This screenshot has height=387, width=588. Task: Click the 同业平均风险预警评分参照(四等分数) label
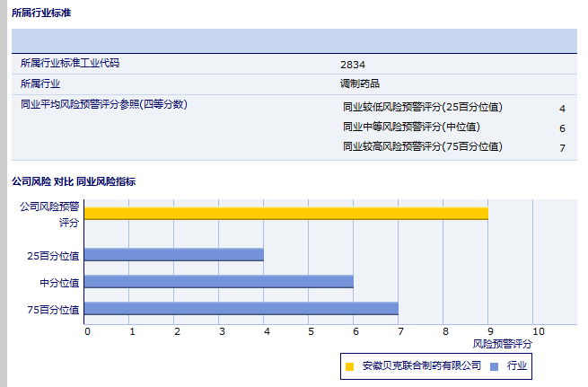tap(103, 104)
